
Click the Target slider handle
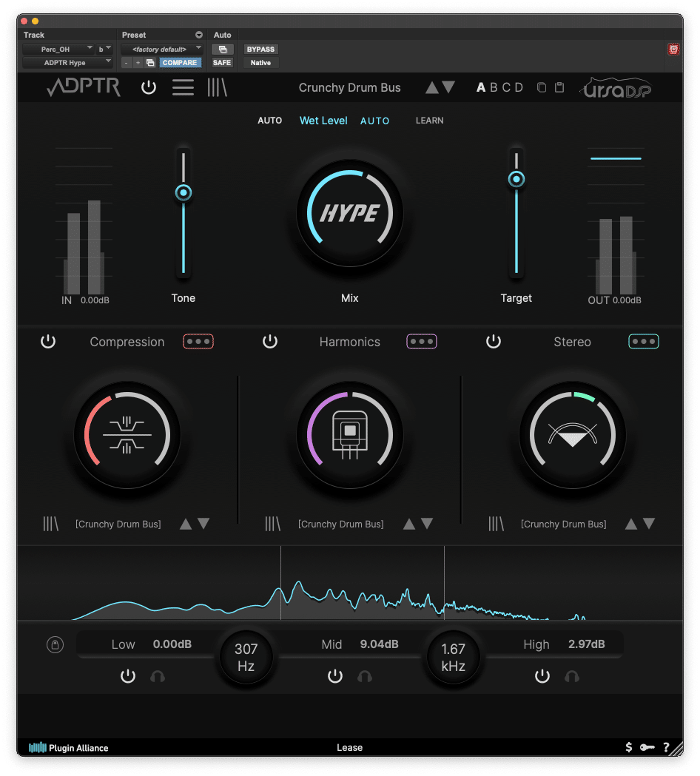click(516, 179)
